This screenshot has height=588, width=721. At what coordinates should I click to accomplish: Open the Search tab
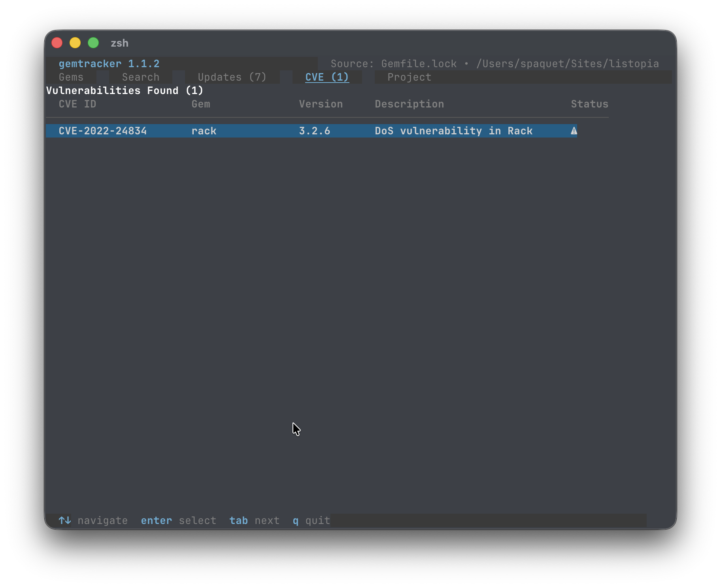141,77
